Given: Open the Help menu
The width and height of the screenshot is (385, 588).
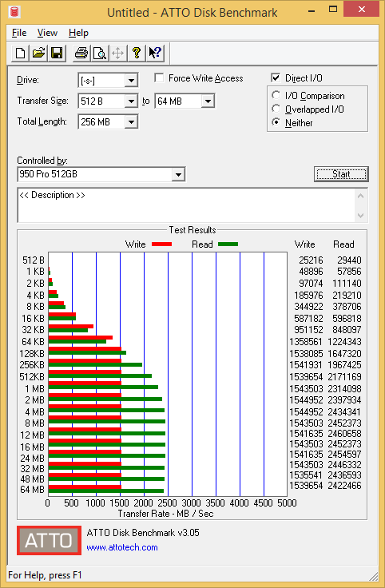Looking at the screenshot, I should 78,33.
